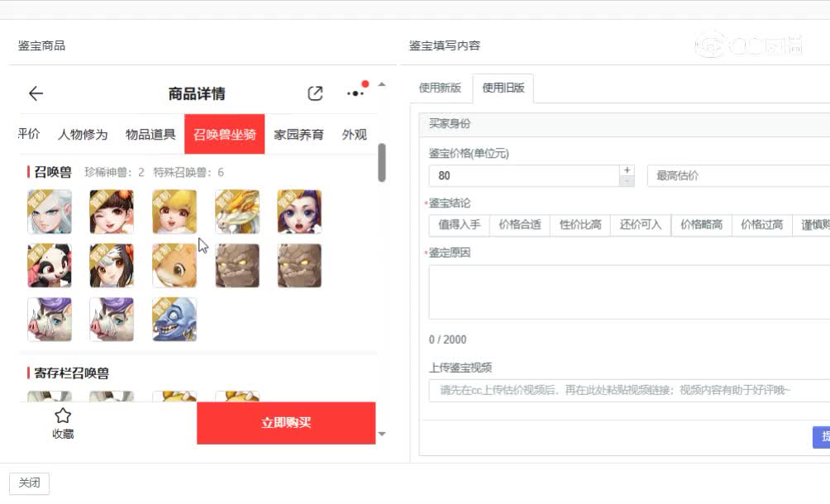This screenshot has height=504, width=830.
Task: Select the panda summon portrait
Action: [50, 265]
